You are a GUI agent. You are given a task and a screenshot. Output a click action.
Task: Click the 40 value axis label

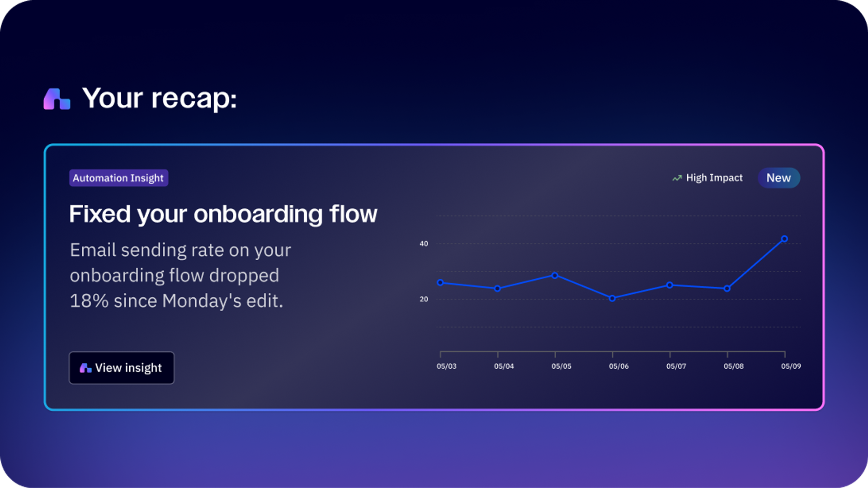[424, 244]
